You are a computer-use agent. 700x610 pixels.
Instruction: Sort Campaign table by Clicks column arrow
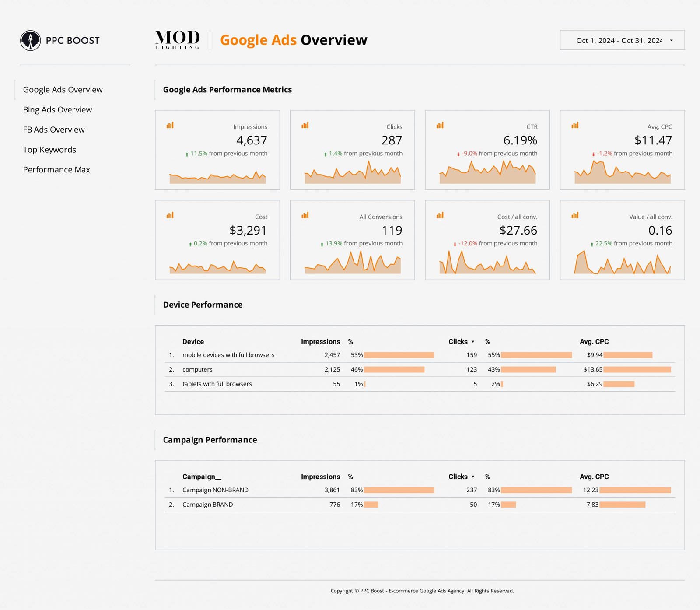coord(473,477)
